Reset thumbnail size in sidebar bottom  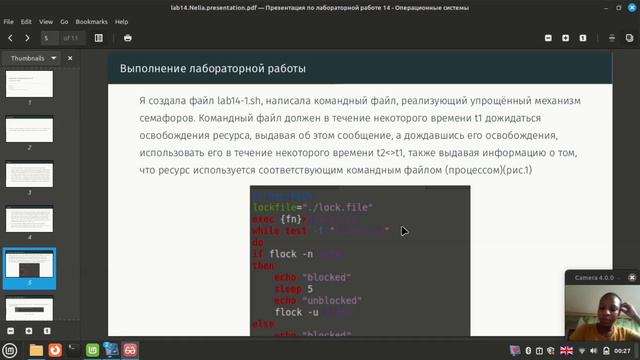pos(47,331)
